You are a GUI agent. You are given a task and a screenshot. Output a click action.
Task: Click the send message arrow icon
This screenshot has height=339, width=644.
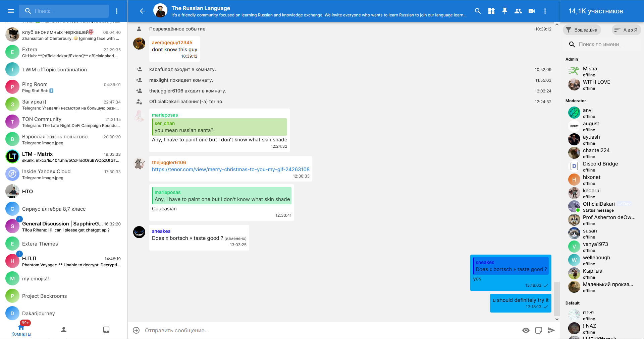point(551,330)
